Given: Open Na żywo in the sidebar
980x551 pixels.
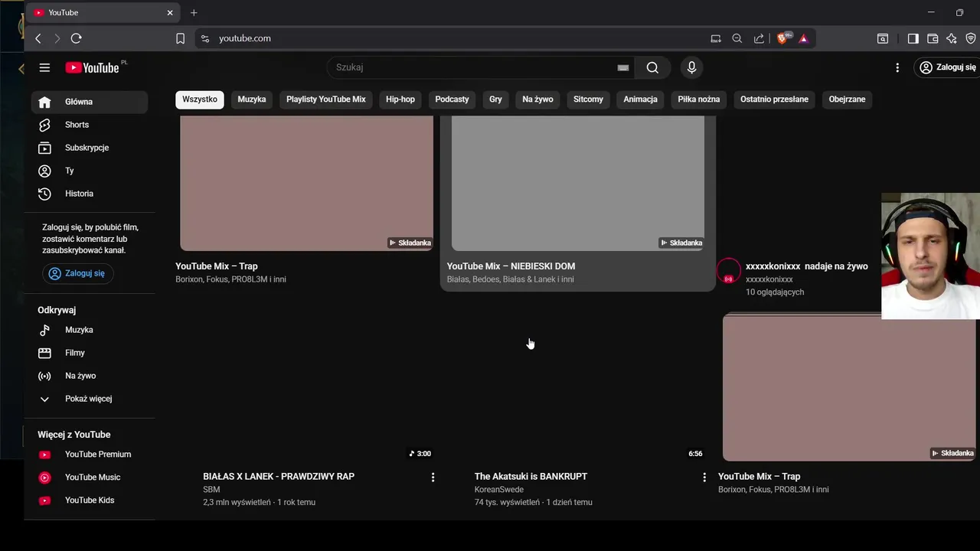Looking at the screenshot, I should pos(90,376).
